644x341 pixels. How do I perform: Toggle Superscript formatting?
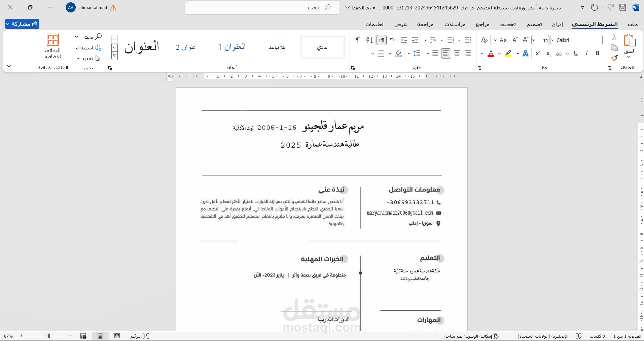pos(538,53)
